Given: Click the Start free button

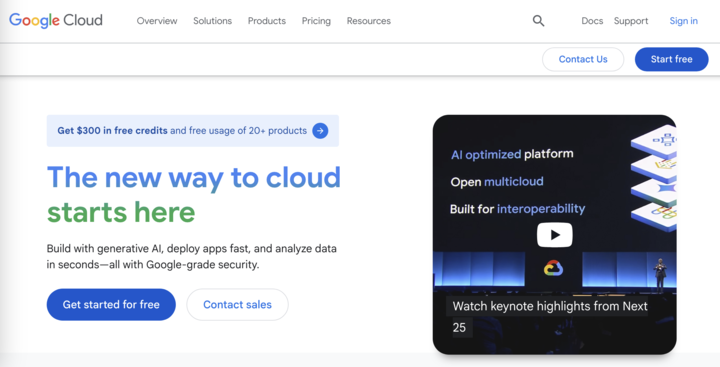Looking at the screenshot, I should [x=671, y=59].
